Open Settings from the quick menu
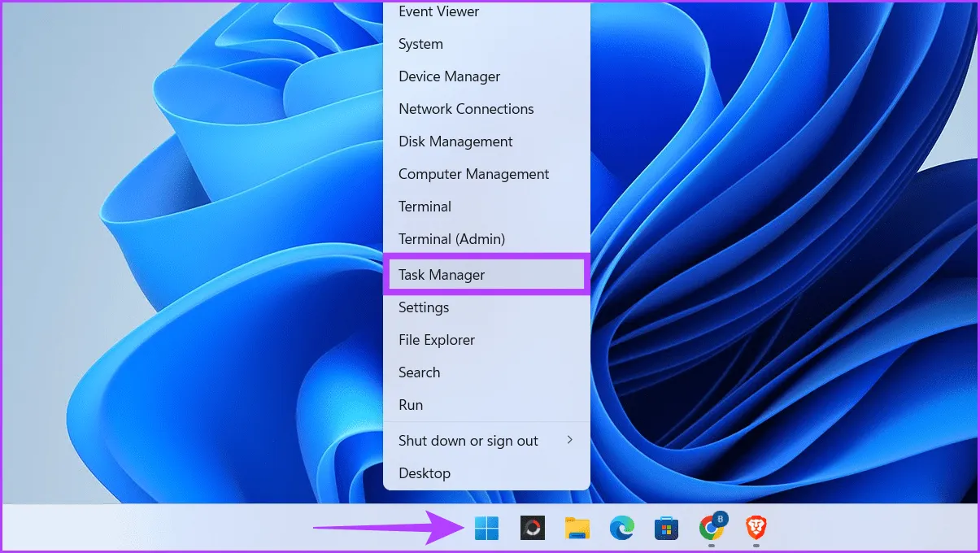 pyautogui.click(x=424, y=307)
